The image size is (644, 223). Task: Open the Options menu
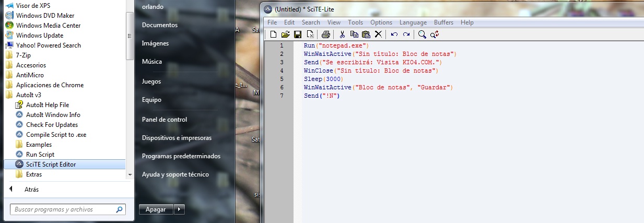381,22
